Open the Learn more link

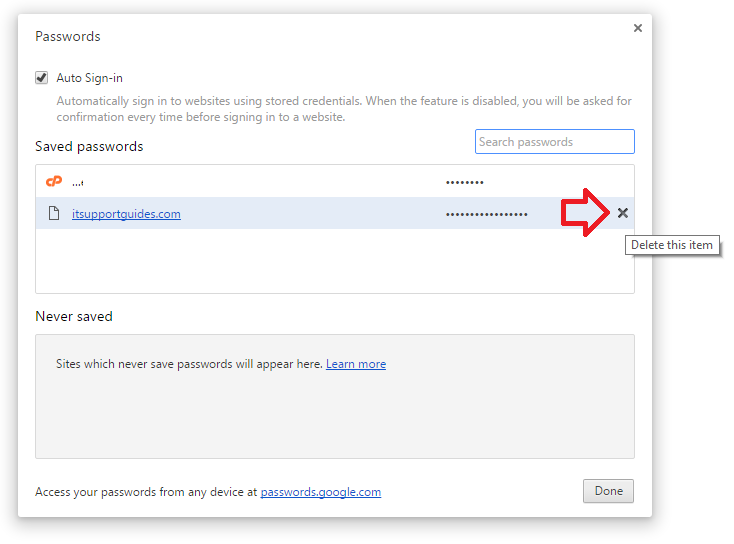pyautogui.click(x=356, y=364)
